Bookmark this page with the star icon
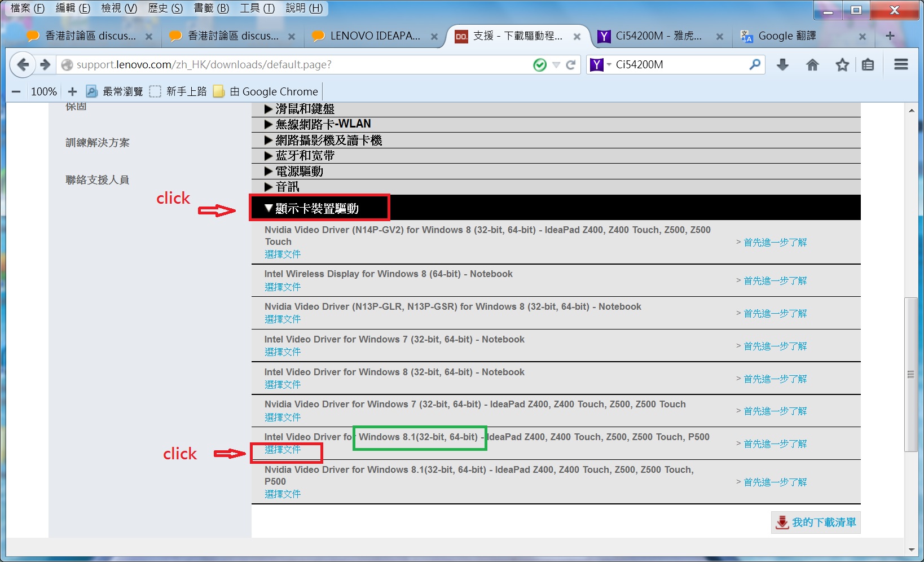924x562 pixels. coord(842,65)
